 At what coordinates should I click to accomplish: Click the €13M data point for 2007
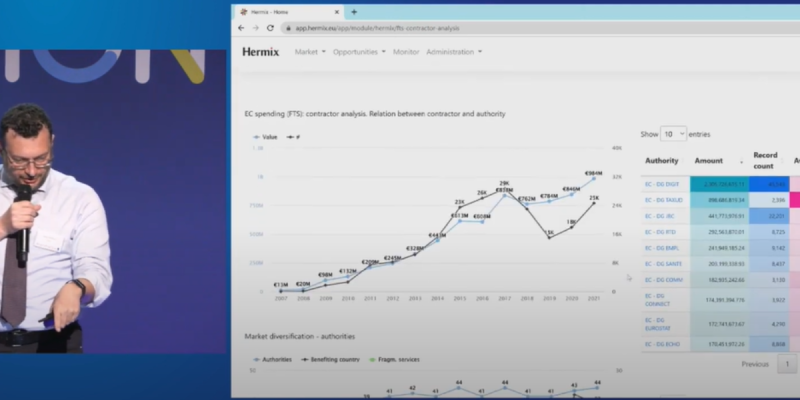pyautogui.click(x=281, y=290)
